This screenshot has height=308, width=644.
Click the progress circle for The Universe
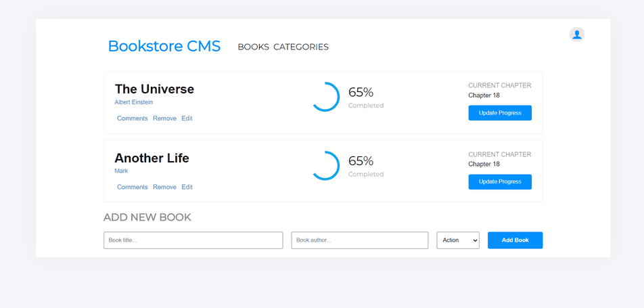(x=325, y=97)
